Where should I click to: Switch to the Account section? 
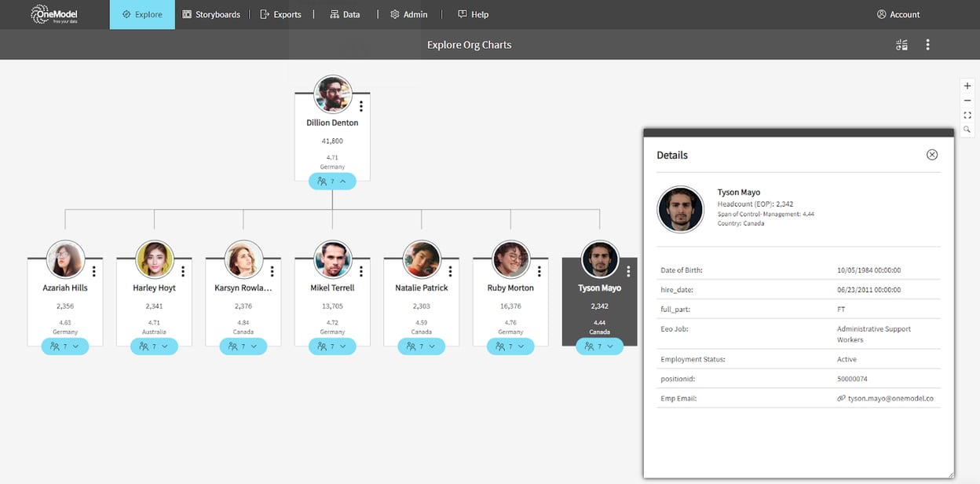898,13
